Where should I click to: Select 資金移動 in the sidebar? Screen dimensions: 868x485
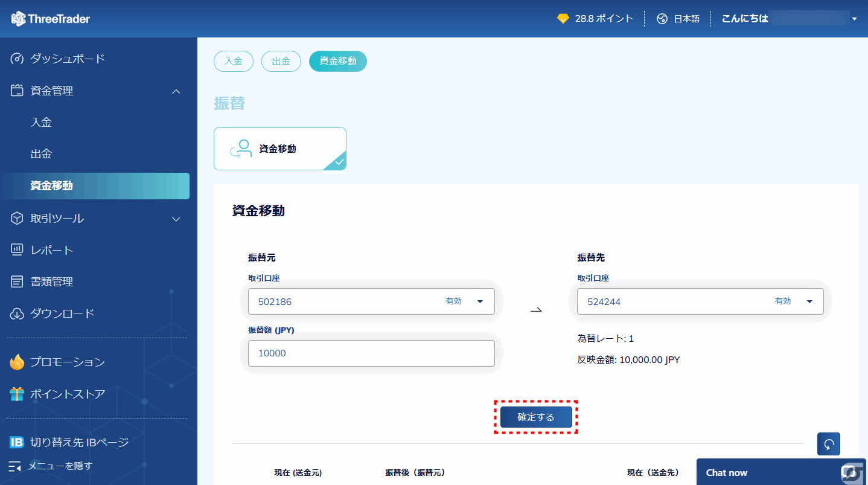click(x=95, y=186)
